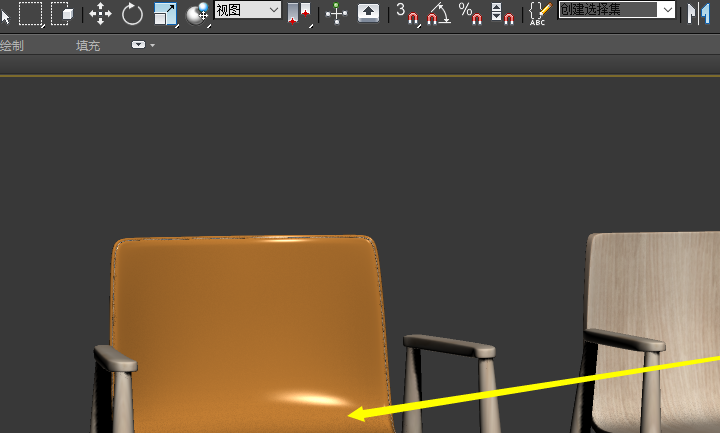Activate the Select and Place tool

tap(198, 14)
